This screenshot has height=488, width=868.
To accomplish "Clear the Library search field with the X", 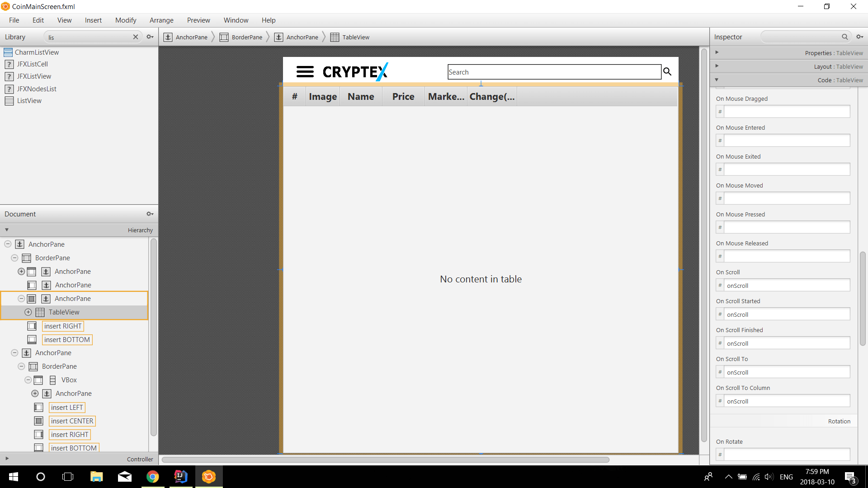I will (136, 37).
